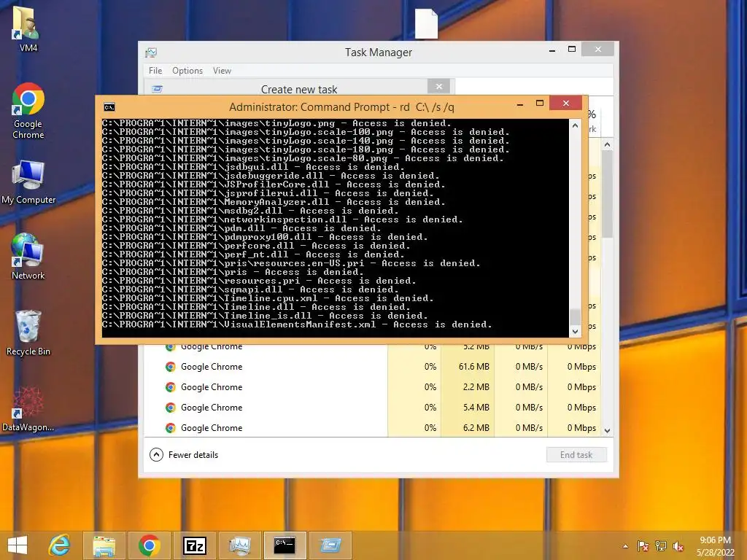Click Task Manager scrollbar down arrow
The height and width of the screenshot is (560, 747).
[x=607, y=430]
